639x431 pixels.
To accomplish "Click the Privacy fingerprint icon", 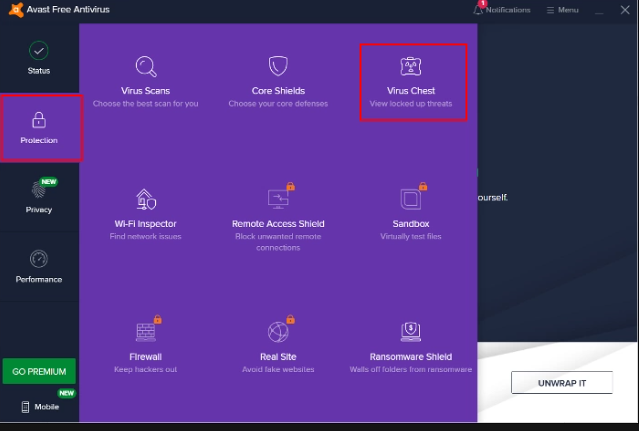I will 38,189.
